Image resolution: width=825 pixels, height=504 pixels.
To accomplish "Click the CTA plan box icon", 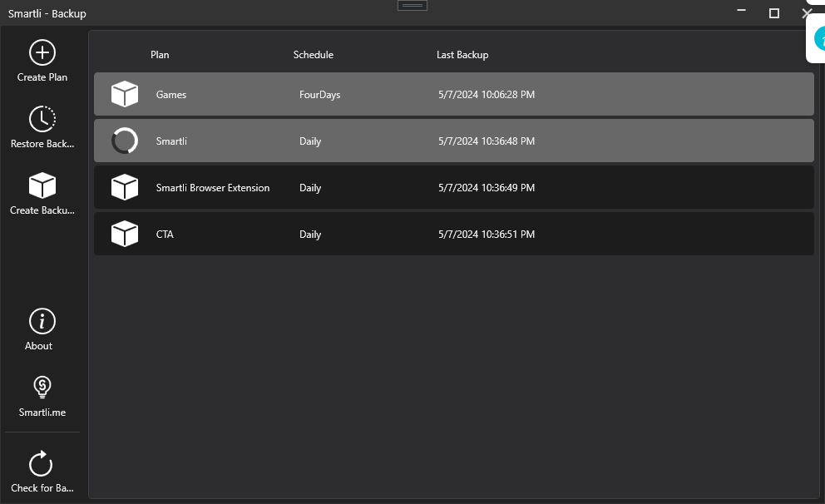I will coord(125,235).
